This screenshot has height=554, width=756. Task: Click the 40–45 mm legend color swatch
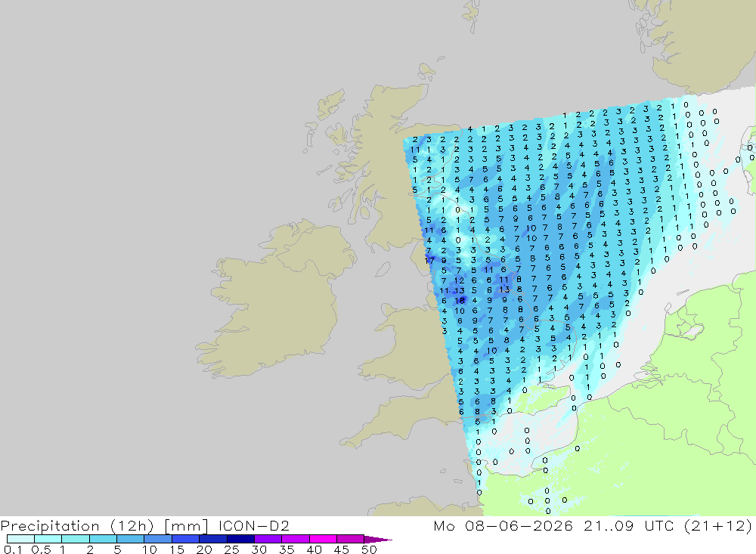point(323,539)
